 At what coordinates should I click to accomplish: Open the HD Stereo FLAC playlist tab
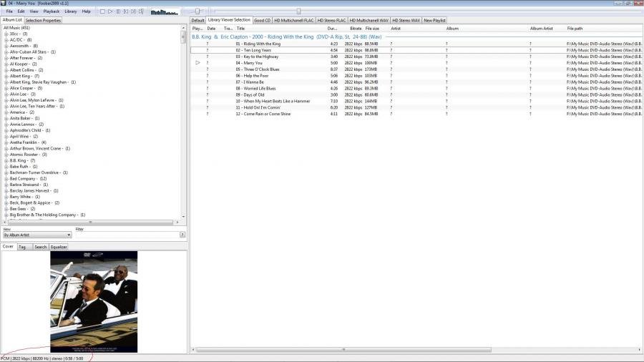coord(331,20)
